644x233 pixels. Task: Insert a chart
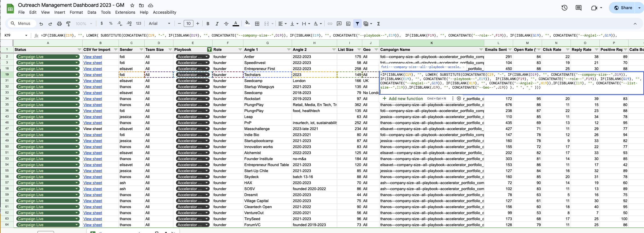[x=348, y=24]
